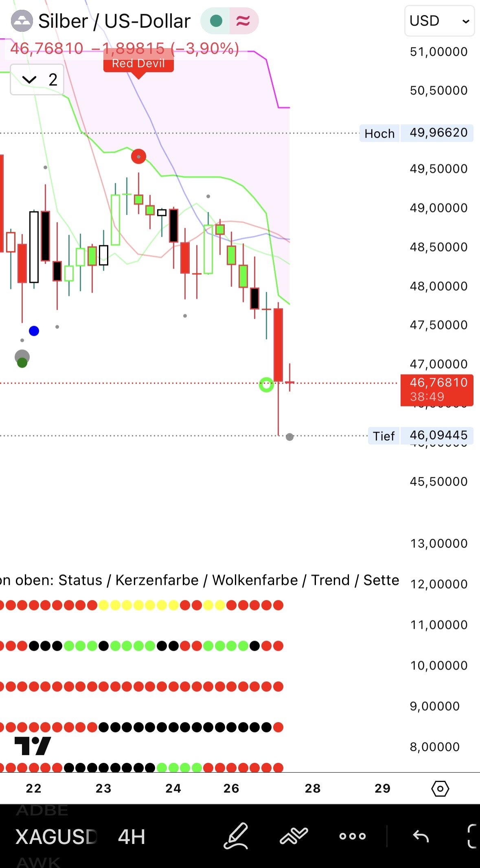Screen dimensions: 480x868
Task: Open the pencil drawing tools
Action: [236, 836]
